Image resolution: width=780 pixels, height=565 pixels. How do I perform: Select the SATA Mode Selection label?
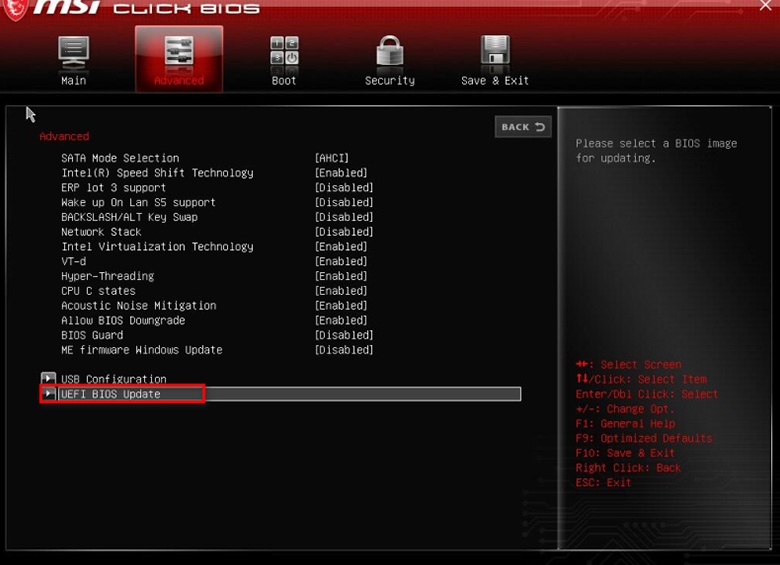tap(120, 158)
